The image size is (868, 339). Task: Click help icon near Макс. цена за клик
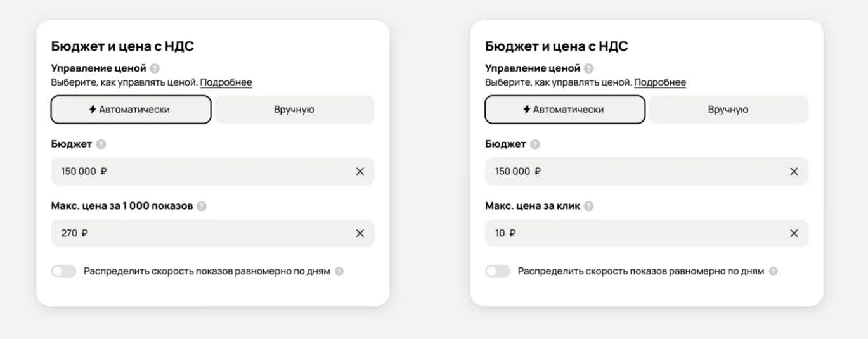pyautogui.click(x=589, y=207)
